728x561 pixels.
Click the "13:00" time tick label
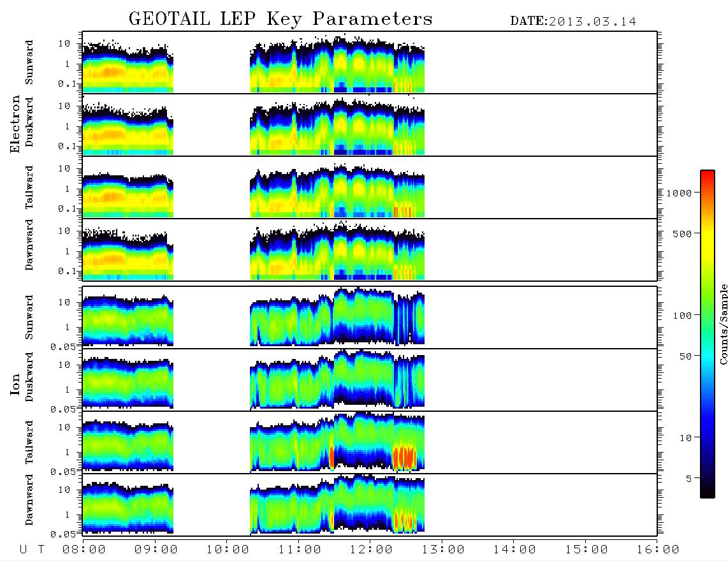443,550
